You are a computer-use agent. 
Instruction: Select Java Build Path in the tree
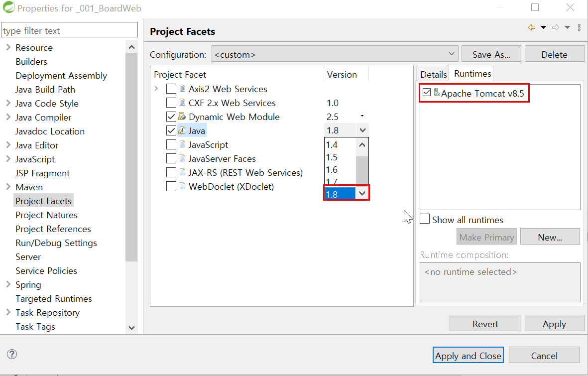45,89
